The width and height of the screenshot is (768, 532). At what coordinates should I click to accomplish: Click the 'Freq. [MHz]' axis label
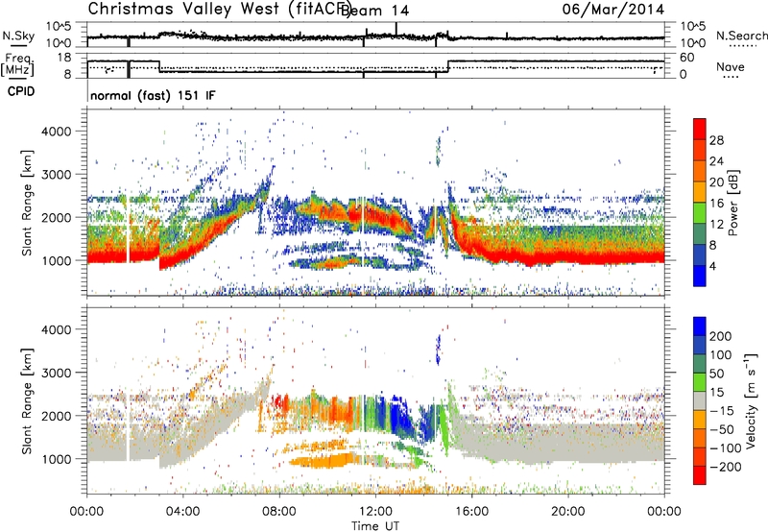(x=17, y=65)
